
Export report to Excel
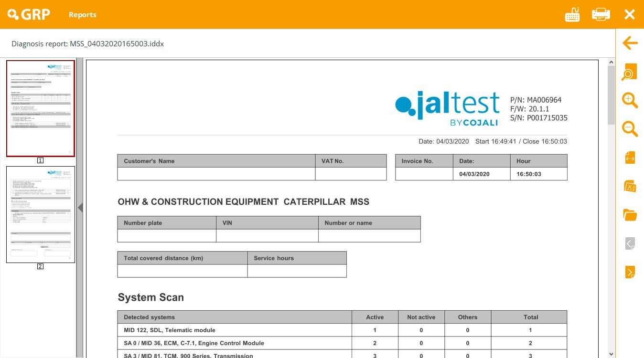click(x=630, y=186)
